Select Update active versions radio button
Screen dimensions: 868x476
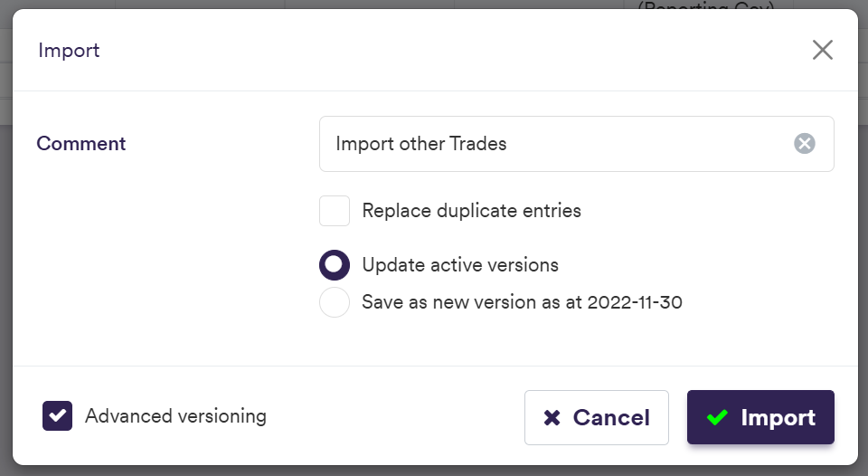[335, 265]
